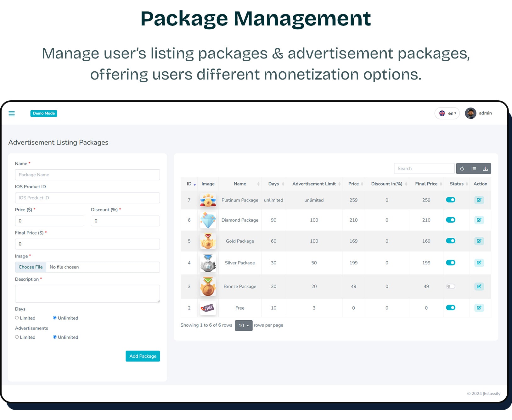This screenshot has height=420, width=512.
Task: Enable the Bronze Package status toggle
Action: point(451,286)
